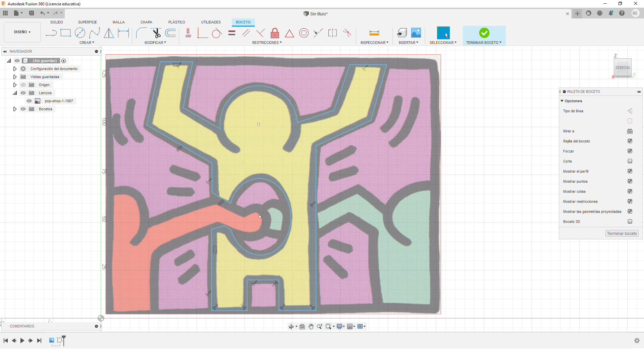Click the Pan hand tool
Viewport: 644px width, 362px height.
(x=311, y=326)
